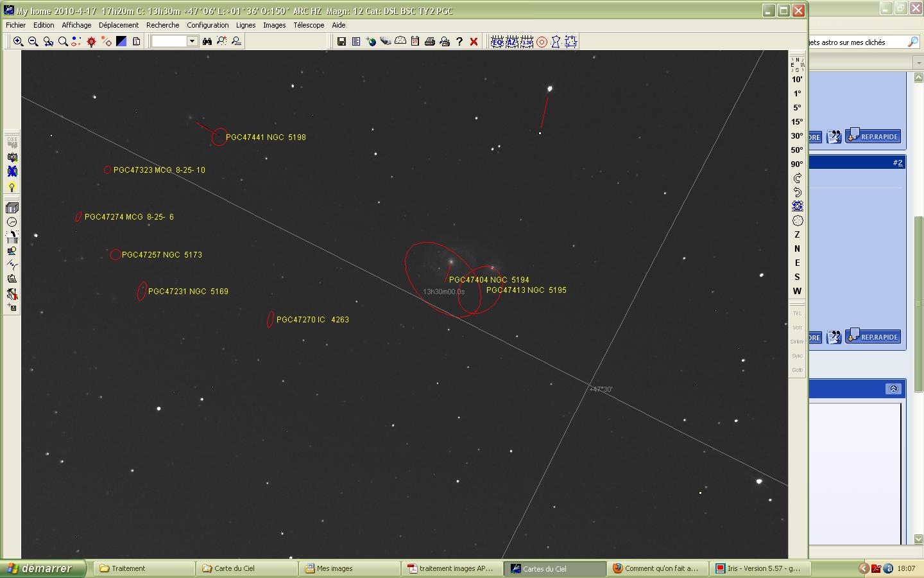Switch to Traitement folder in taskbar

coord(145,568)
